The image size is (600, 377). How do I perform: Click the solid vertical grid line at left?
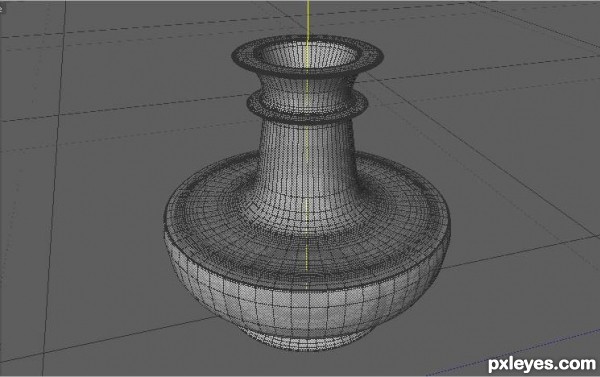click(x=54, y=191)
